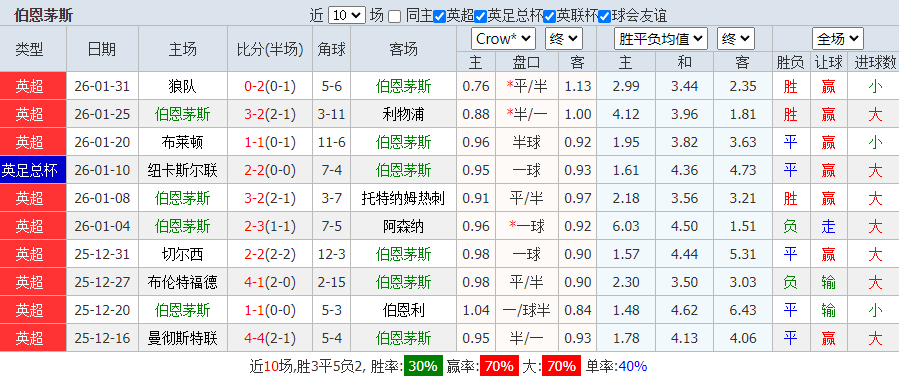
Task: Open the 布伦特福德 team link
Action: pyautogui.click(x=182, y=283)
